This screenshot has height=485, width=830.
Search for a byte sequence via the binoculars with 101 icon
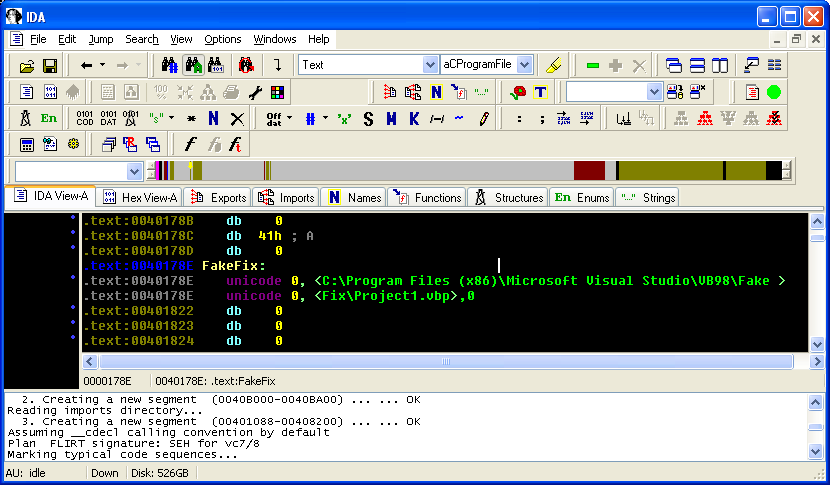click(215, 65)
